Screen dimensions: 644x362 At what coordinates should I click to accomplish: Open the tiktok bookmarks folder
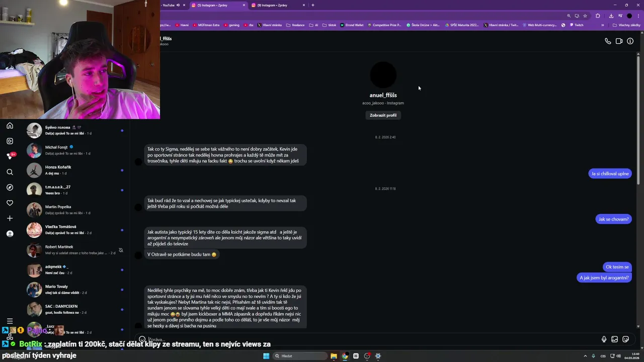click(x=330, y=25)
